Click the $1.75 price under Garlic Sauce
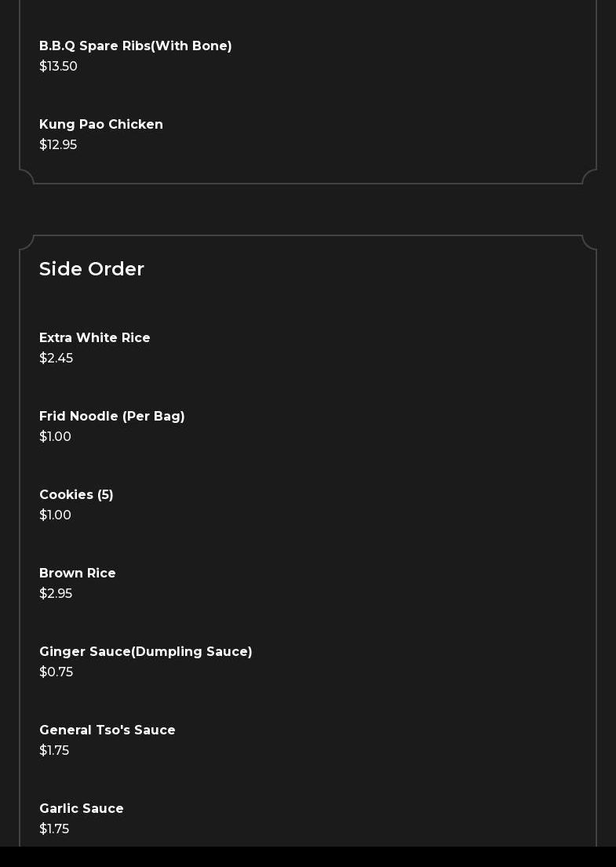Screen dimensions: 616x867 [x=54, y=829]
